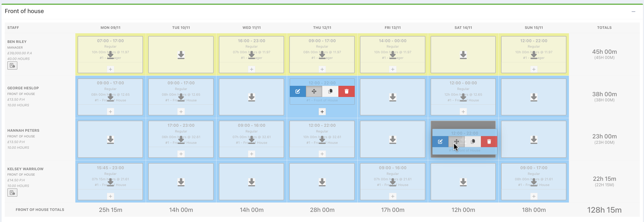Open Kelsey Warrilow's staff info document icon
This screenshot has height=222, width=644.
pos(12,193)
